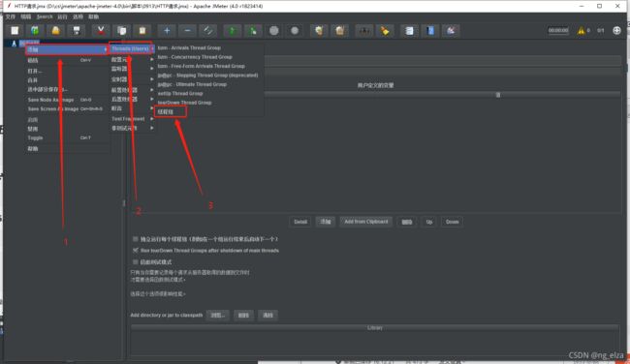Click 添加 button below variables table
This screenshot has width=630, height=364.
(326, 222)
